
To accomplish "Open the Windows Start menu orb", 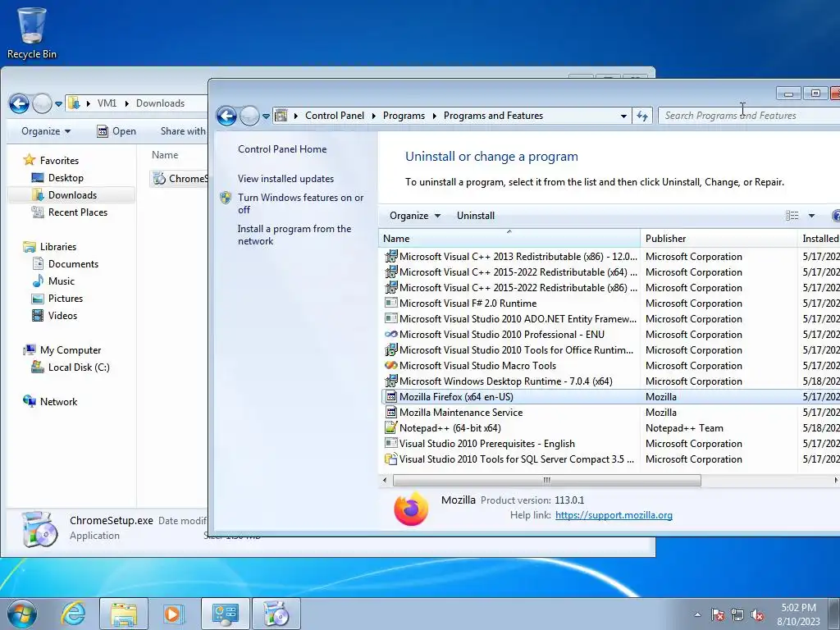I will 22,614.
